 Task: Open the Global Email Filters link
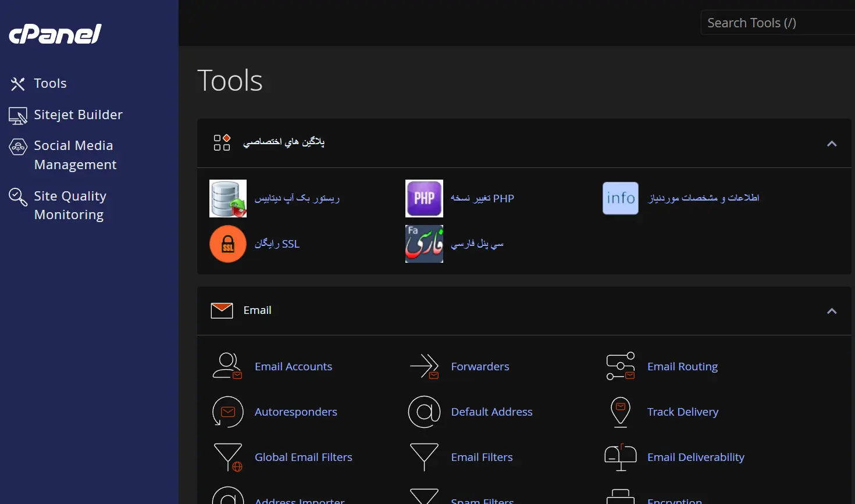pyautogui.click(x=304, y=457)
